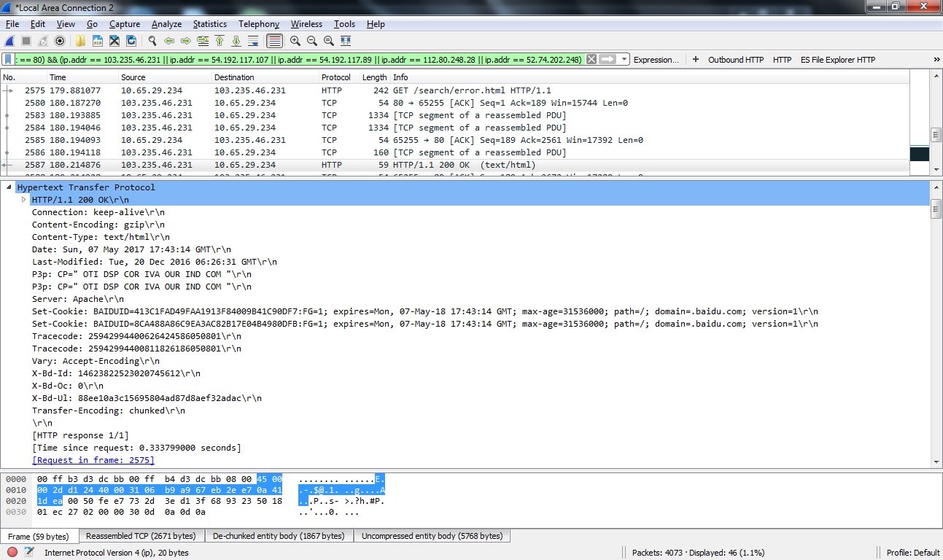Click the packet details vertical scrollbar
943x560 pixels.
936,328
